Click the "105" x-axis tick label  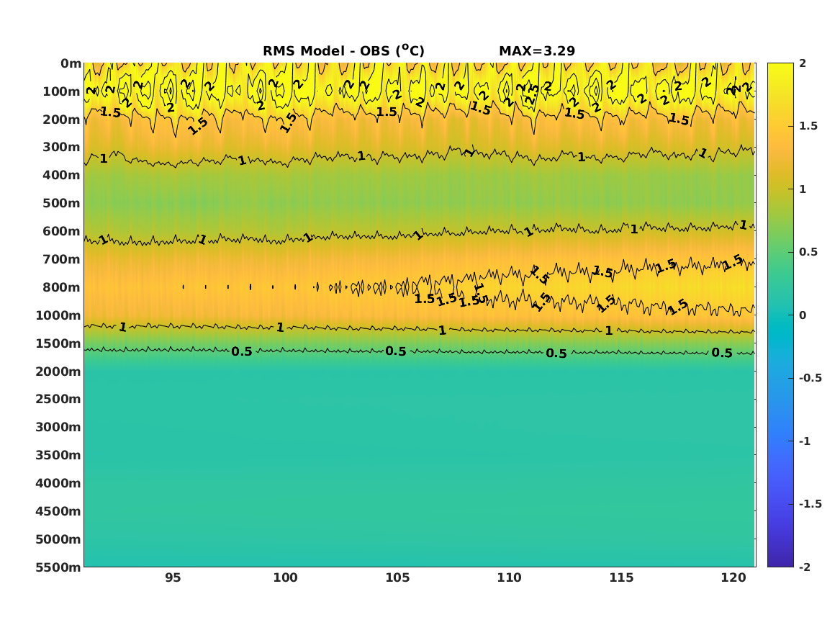[x=397, y=578]
